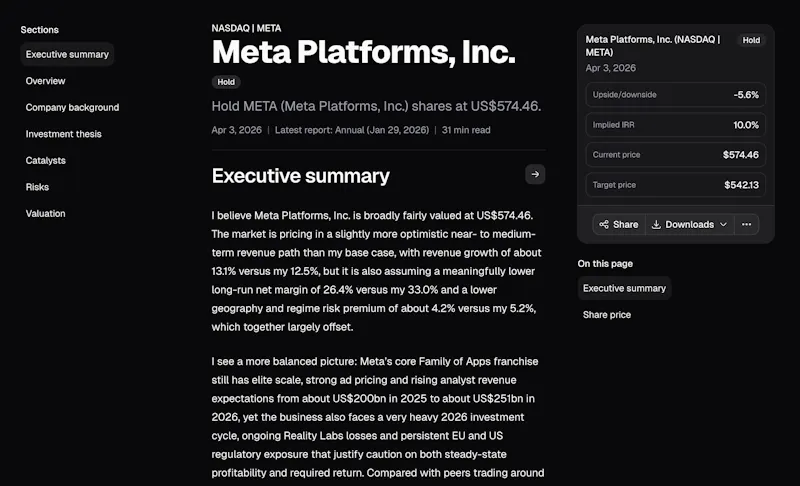
Task: Open the Risks section
Action: coord(37,187)
